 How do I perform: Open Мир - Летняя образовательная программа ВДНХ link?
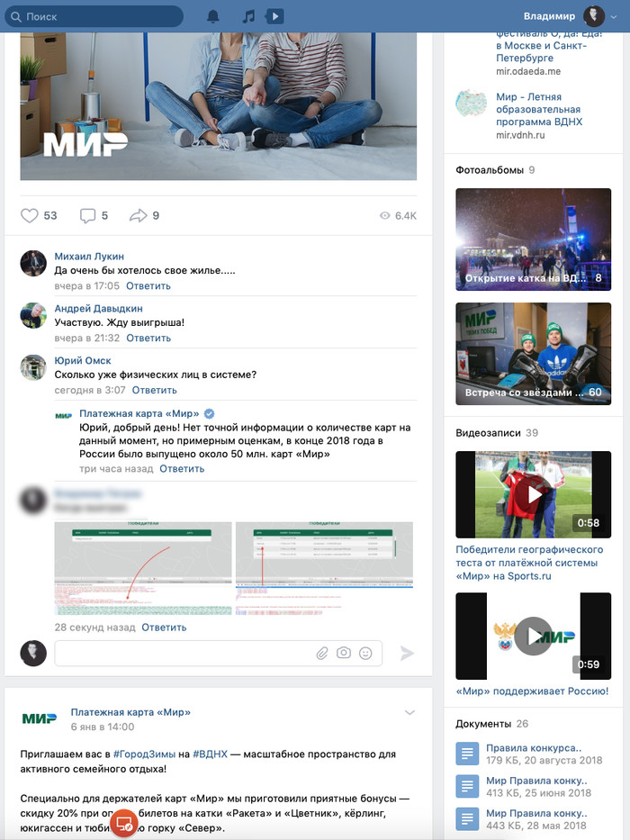tap(539, 109)
